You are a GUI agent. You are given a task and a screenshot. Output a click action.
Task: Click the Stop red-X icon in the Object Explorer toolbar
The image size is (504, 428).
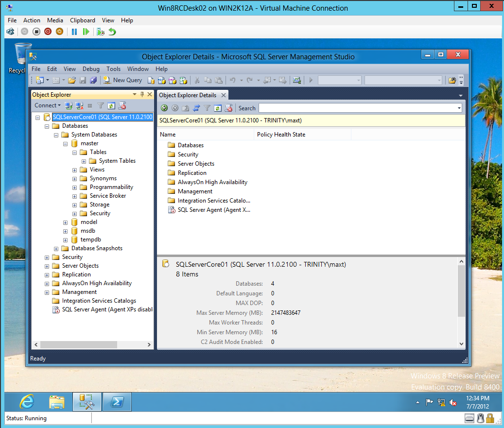122,105
